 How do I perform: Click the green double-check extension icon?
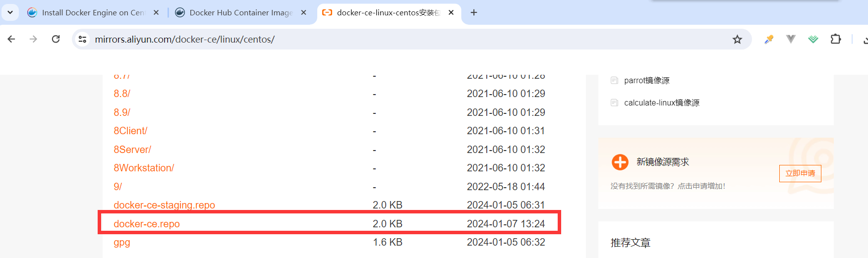[x=813, y=39]
